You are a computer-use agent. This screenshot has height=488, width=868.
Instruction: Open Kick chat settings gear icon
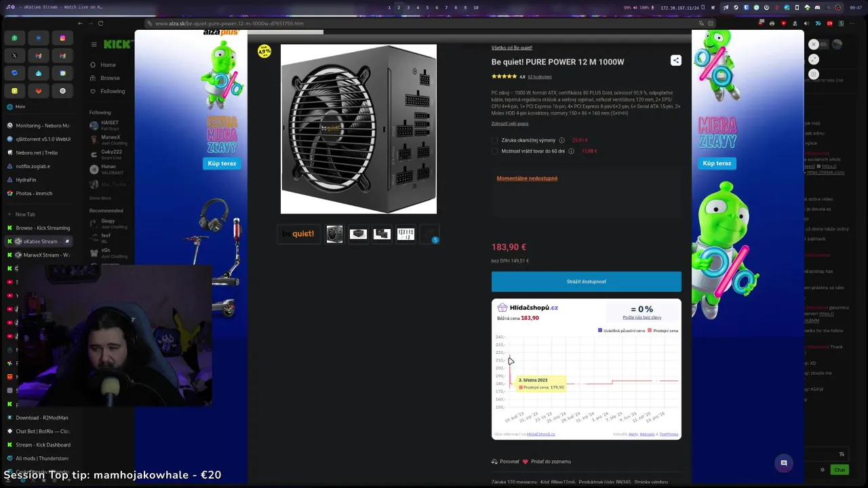[823, 470]
